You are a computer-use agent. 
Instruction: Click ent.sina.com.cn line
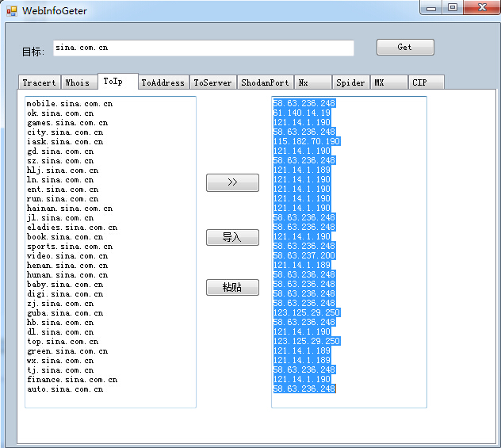click(63, 190)
